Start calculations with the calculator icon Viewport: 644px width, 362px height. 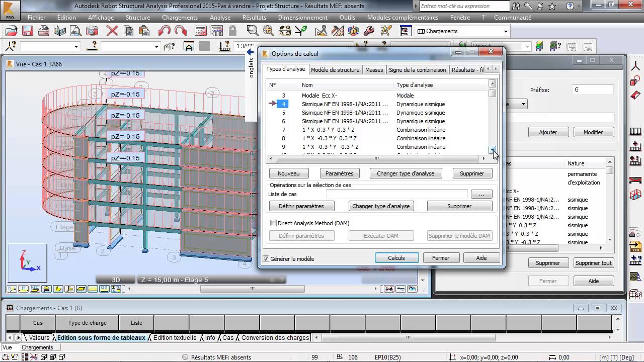pyautogui.click(x=201, y=31)
